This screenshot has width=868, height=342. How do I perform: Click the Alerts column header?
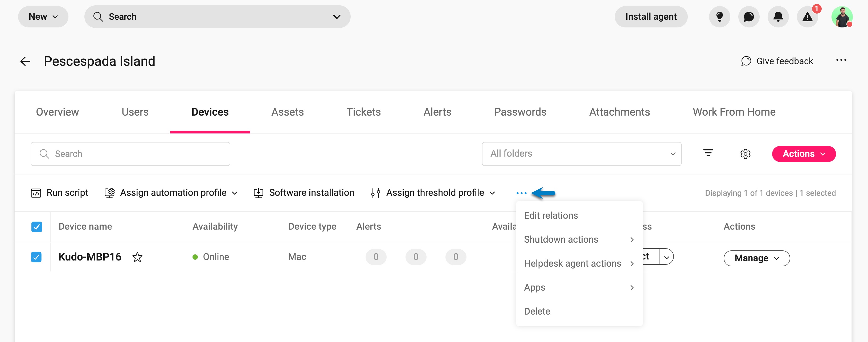pyautogui.click(x=369, y=227)
